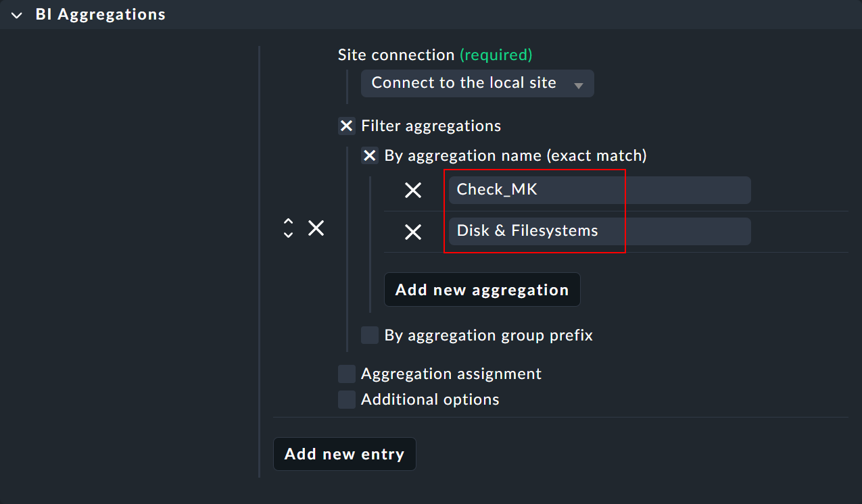Viewport: 862px width, 504px height.
Task: Uncheck the Filter aggregations checkbox
Action: tap(347, 126)
